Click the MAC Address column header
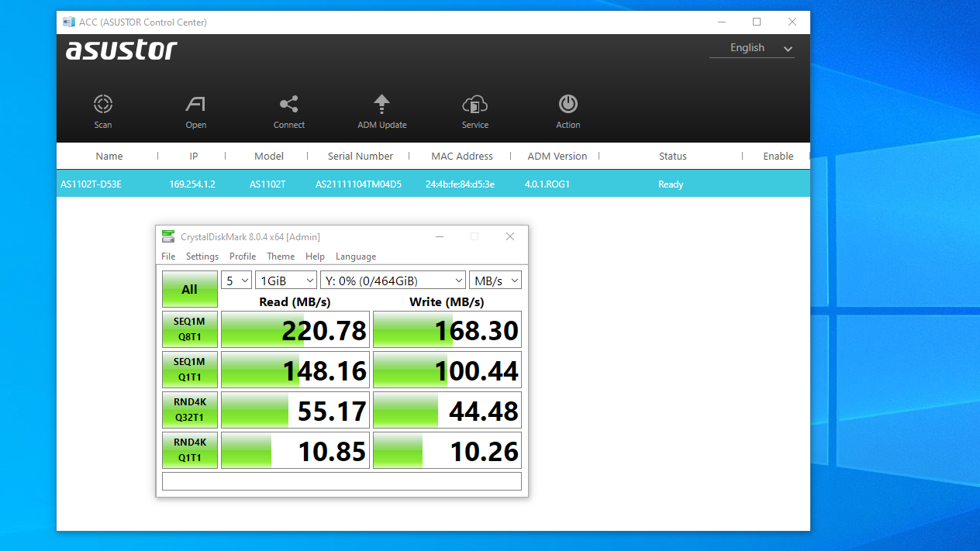The height and width of the screenshot is (551, 980). pos(462,156)
